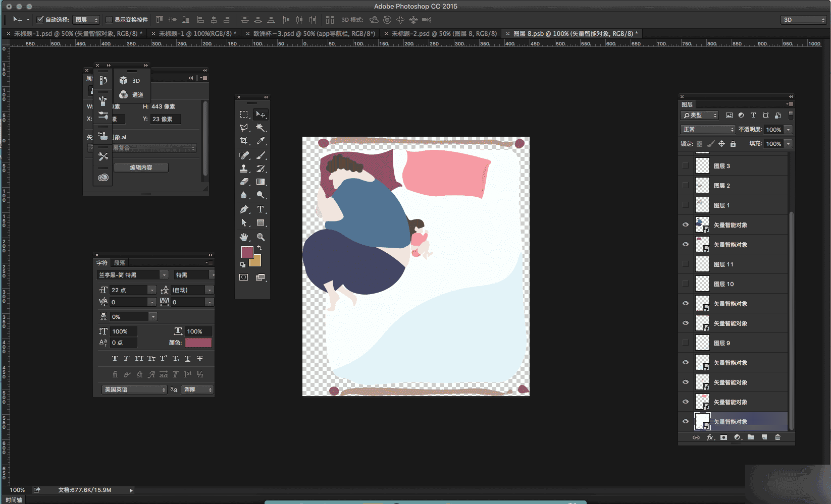Open the 兰亭黑-简 特黑 font family dropdown
Viewport: 831px width, 504px height.
click(x=133, y=275)
